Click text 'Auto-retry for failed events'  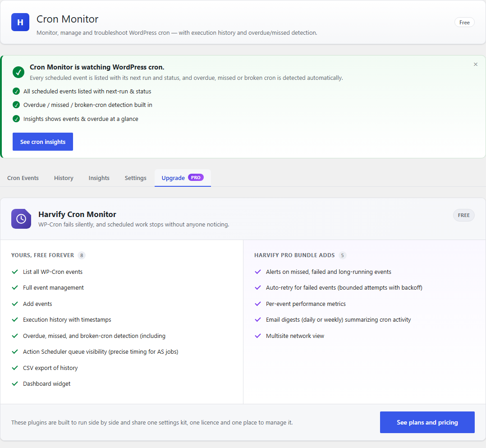(301, 287)
